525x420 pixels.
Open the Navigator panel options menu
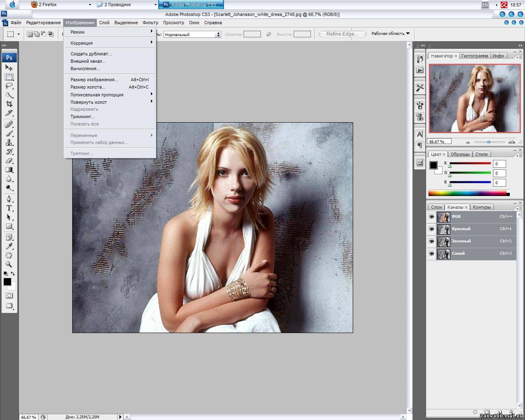click(518, 57)
